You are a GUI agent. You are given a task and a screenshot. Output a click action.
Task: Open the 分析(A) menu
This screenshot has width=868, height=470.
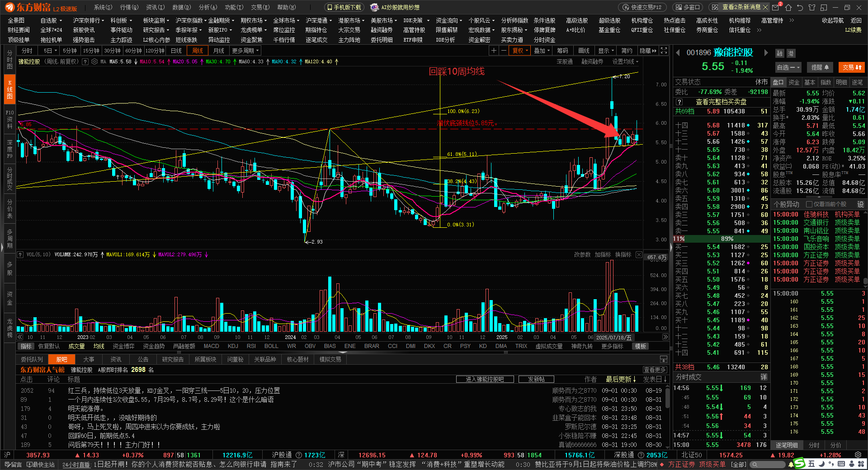(x=208, y=7)
